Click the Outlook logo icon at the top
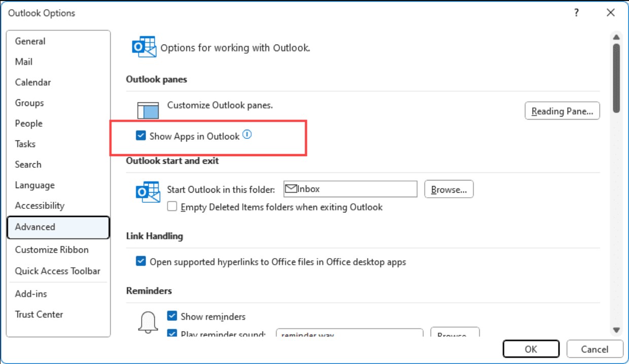The height and width of the screenshot is (364, 629). click(144, 47)
